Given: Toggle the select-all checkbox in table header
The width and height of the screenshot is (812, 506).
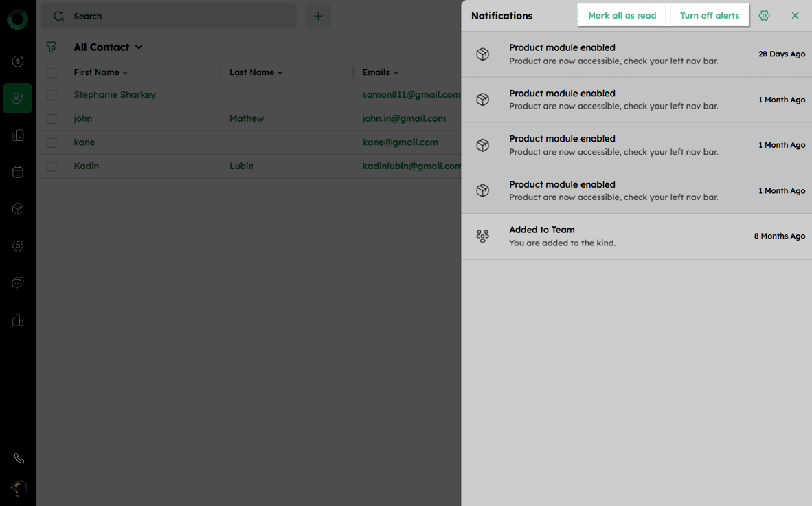Looking at the screenshot, I should point(52,73).
